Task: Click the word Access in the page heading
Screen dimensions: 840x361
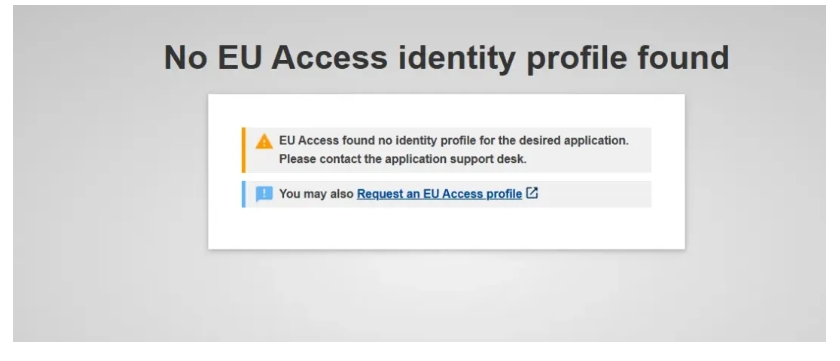Action: click(329, 57)
